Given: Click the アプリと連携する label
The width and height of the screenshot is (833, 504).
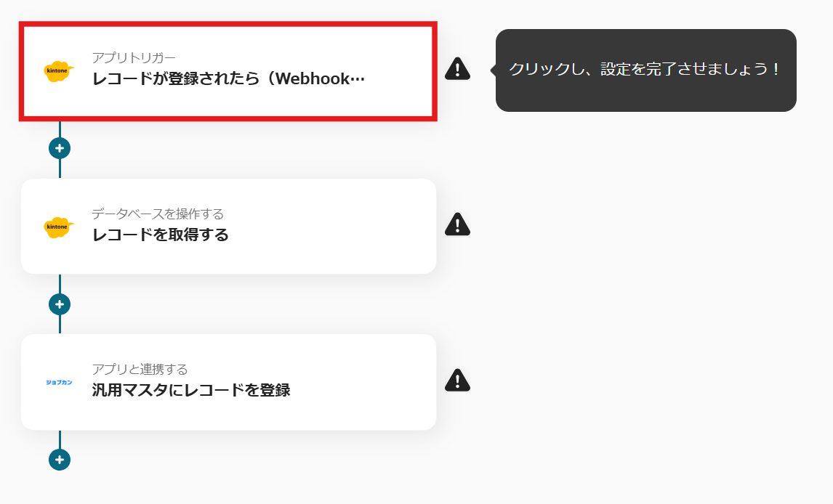Looking at the screenshot, I should 140,369.
